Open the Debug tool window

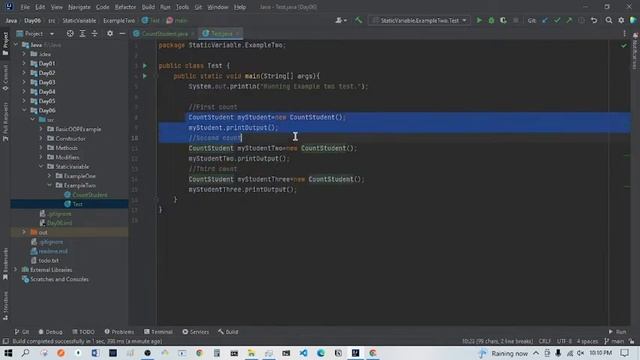(x=50, y=332)
